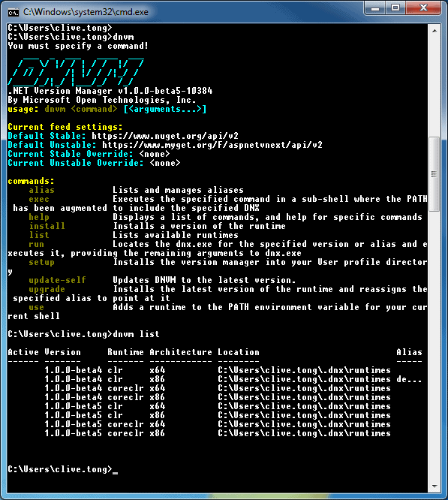The width and height of the screenshot is (448, 500).
Task: Click the 1.0.0-beta5 coreclr x86 row
Action: click(x=218, y=433)
